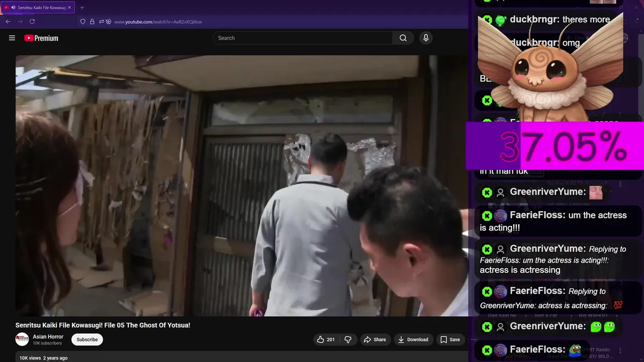This screenshot has width=644, height=362.
Task: Save video to a playlist
Action: click(x=450, y=339)
